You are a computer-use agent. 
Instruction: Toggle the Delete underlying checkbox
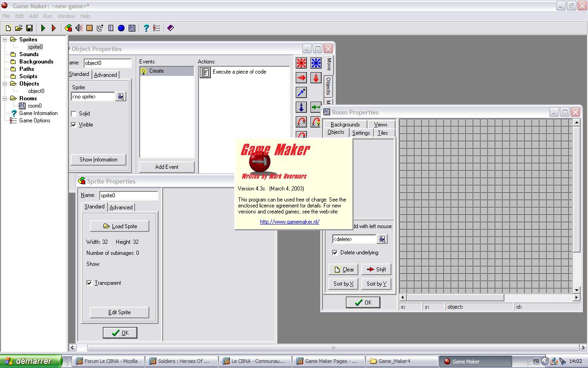pyautogui.click(x=335, y=253)
